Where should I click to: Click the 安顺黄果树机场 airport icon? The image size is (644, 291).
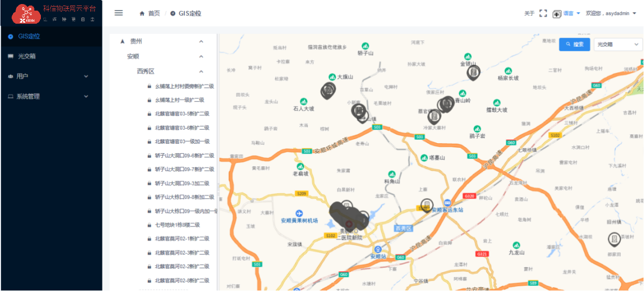[300, 213]
